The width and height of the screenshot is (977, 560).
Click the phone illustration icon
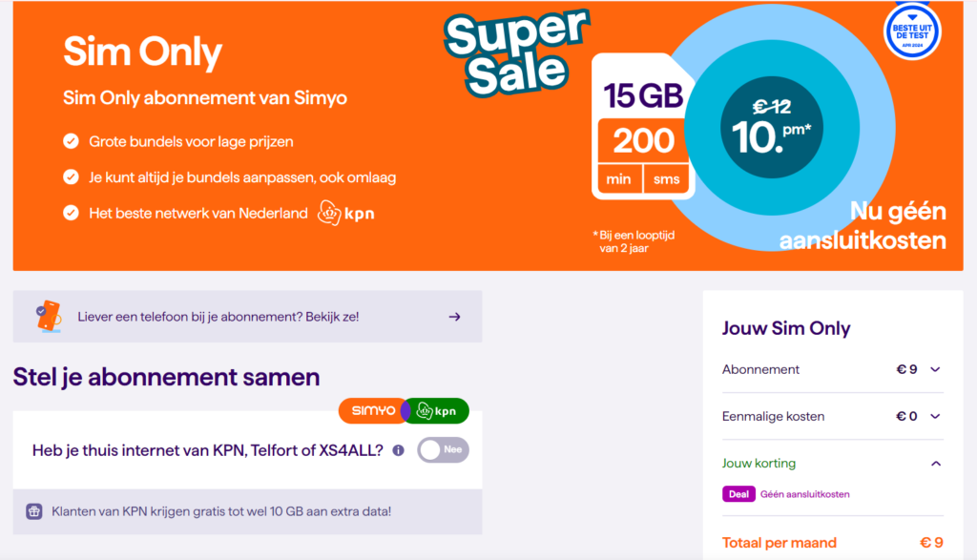[x=47, y=316]
